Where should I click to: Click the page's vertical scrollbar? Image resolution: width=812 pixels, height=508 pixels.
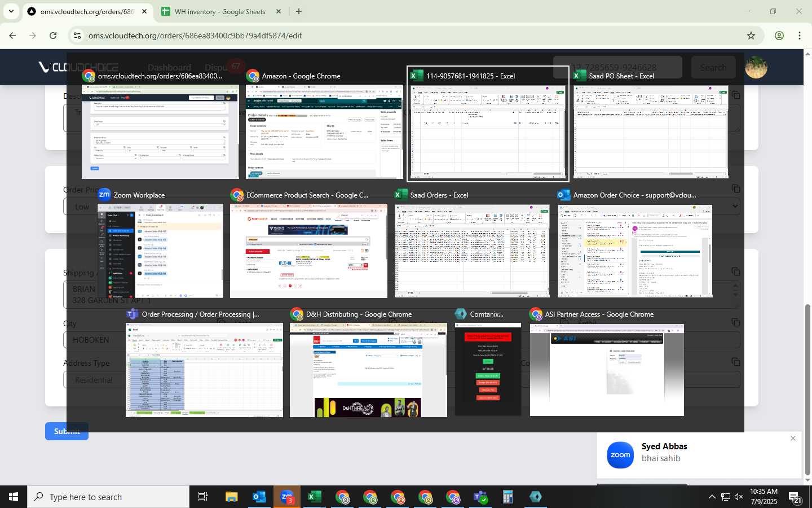(x=807, y=389)
